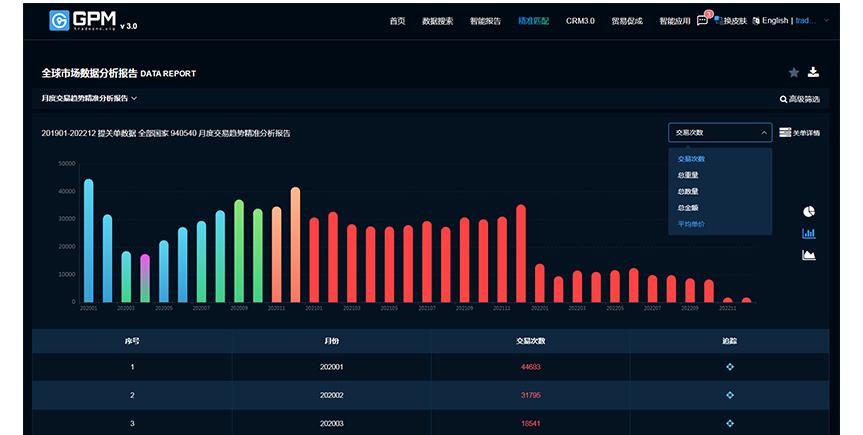Click the favorite star icon
Image resolution: width=863 pixels, height=435 pixels.
pos(794,72)
